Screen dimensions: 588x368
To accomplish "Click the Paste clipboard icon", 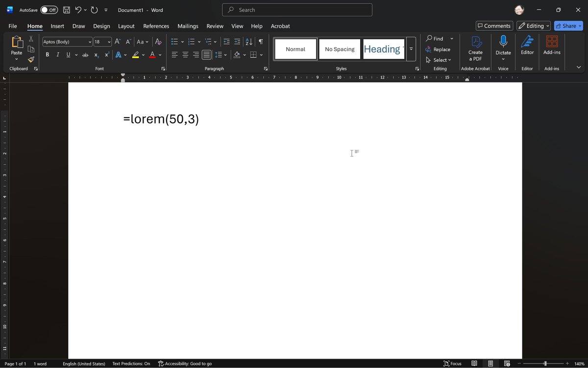I will pyautogui.click(x=17, y=42).
